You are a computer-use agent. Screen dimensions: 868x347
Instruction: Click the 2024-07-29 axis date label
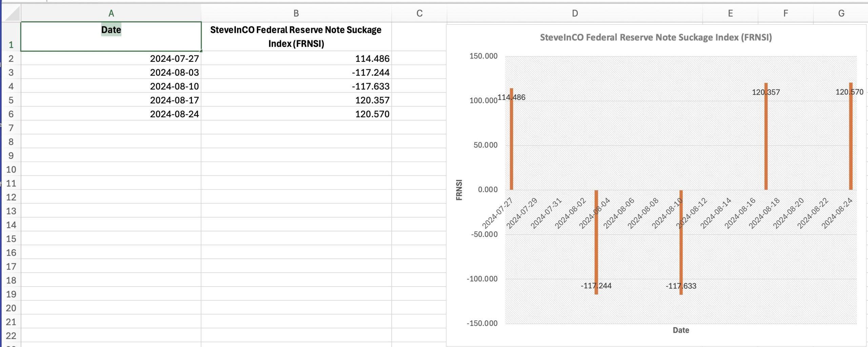pyautogui.click(x=522, y=213)
